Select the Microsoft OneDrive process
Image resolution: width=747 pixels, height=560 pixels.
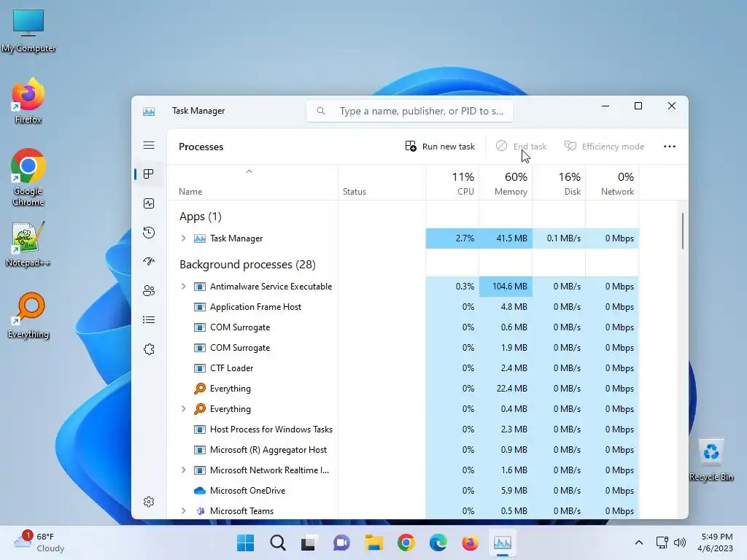point(403,491)
